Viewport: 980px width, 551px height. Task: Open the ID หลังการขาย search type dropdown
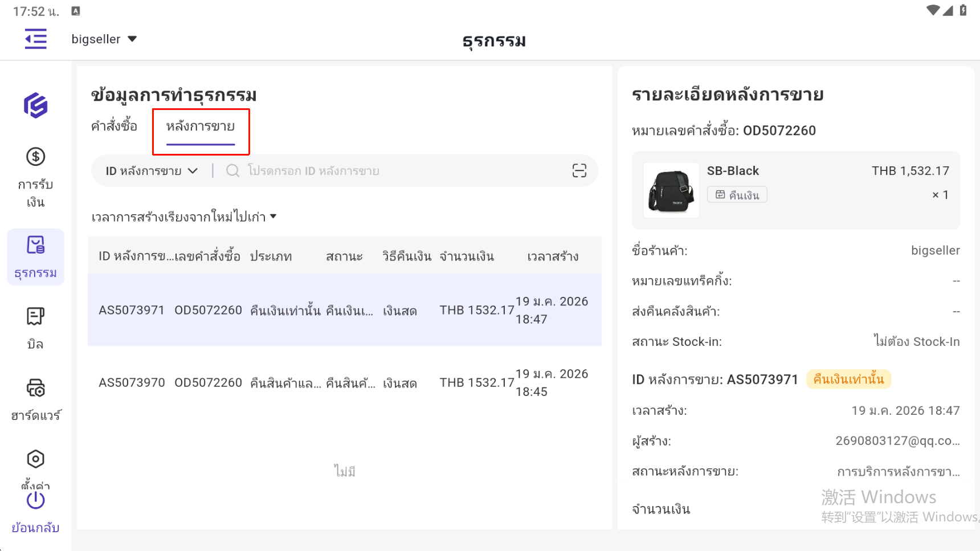[151, 171]
